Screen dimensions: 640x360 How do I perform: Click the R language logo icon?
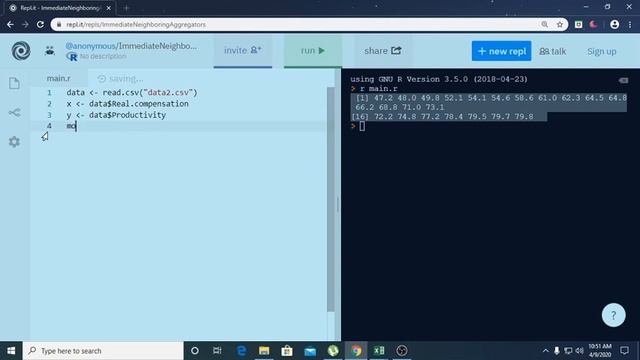[x=72, y=57]
